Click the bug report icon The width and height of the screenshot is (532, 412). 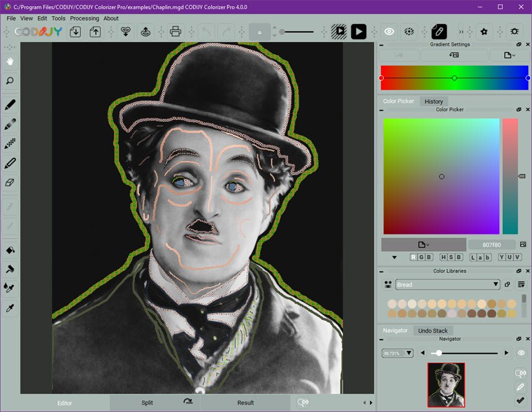click(x=514, y=32)
